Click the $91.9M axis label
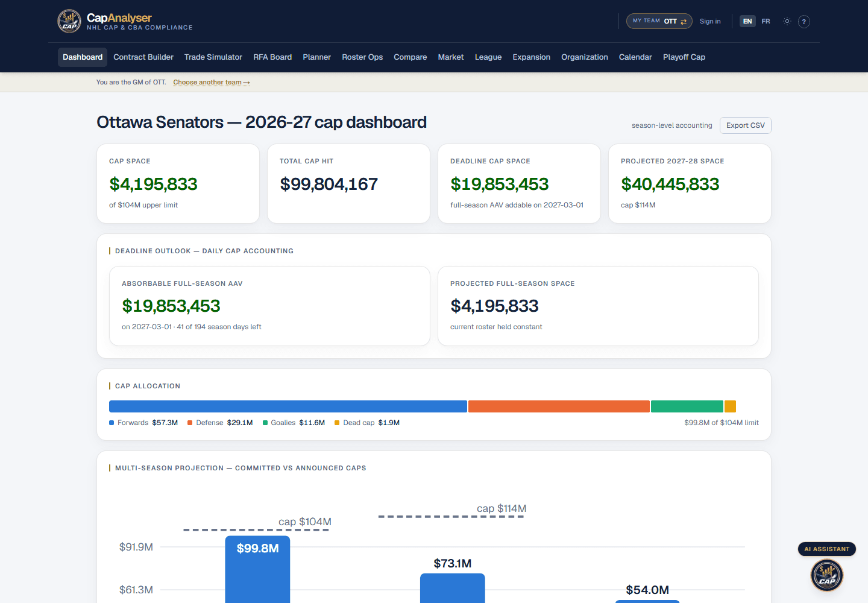 tap(136, 547)
